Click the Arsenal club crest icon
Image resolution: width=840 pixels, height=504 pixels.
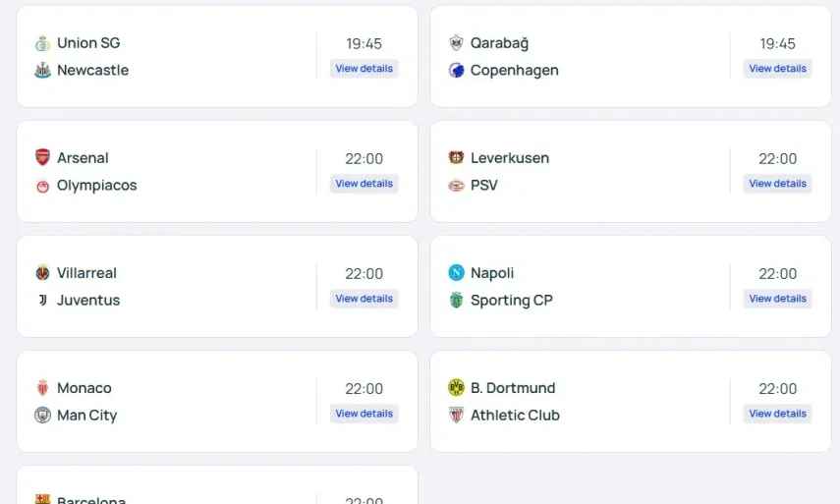[x=42, y=158]
